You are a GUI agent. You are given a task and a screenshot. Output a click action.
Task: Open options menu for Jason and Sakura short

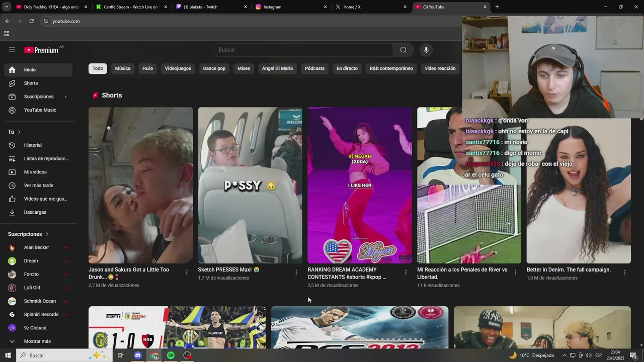[187, 272]
